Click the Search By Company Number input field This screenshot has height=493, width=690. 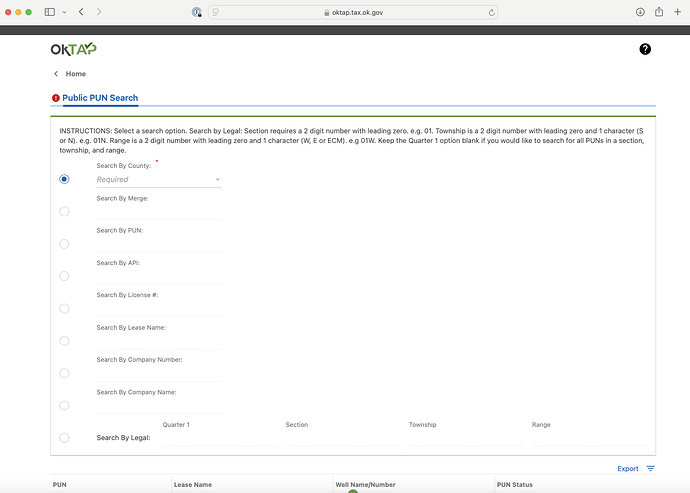(x=159, y=374)
